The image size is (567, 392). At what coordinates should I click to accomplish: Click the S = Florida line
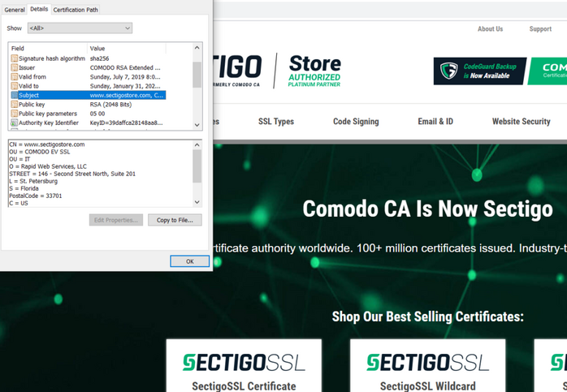click(24, 188)
